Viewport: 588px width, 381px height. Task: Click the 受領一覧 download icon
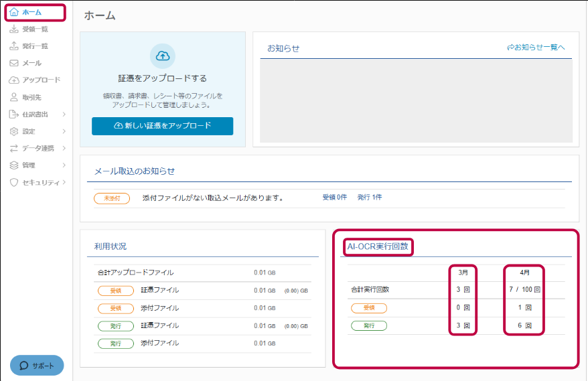point(14,29)
